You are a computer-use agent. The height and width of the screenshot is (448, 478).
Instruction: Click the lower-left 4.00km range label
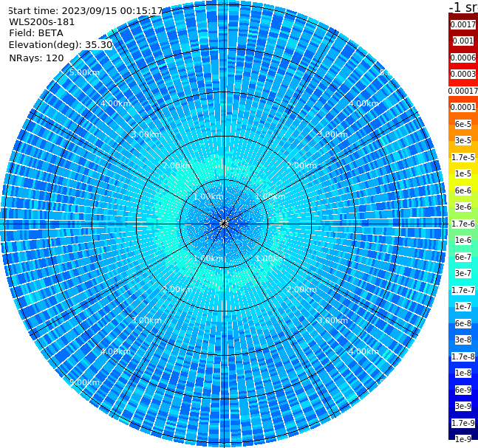click(115, 351)
